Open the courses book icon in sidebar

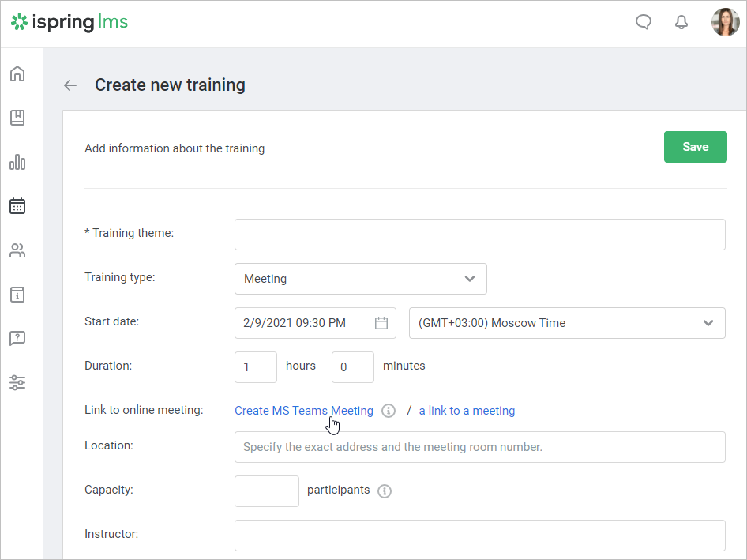pos(17,118)
